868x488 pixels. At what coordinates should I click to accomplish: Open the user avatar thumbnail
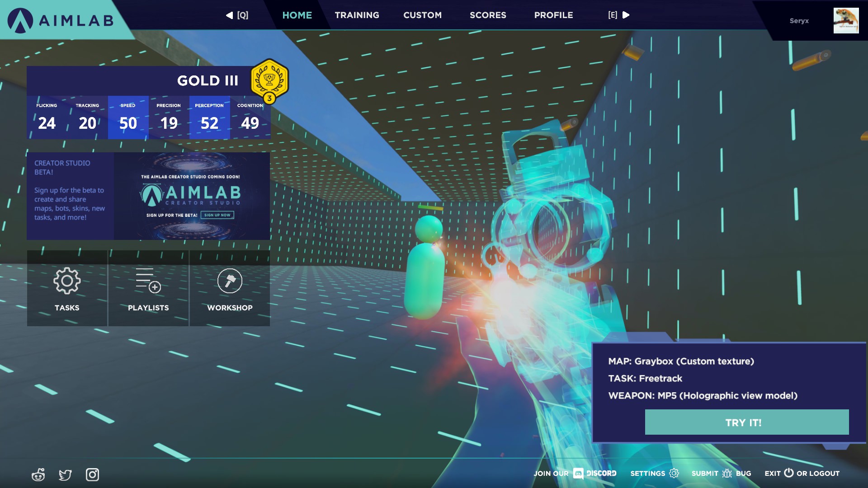click(x=846, y=20)
